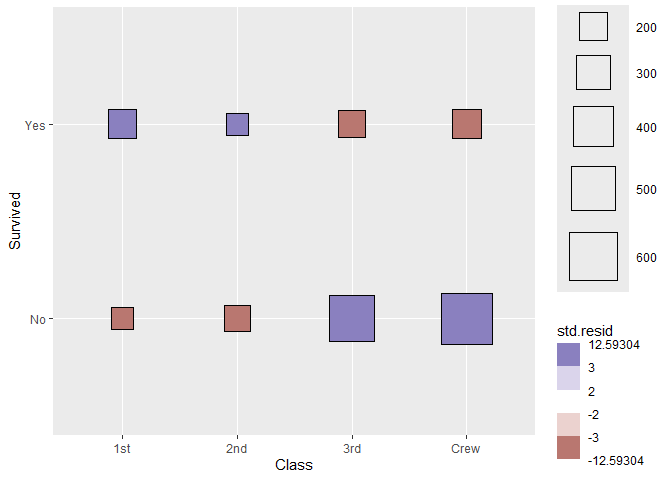
Task: Select the Yes square for Crew
Action: (467, 124)
